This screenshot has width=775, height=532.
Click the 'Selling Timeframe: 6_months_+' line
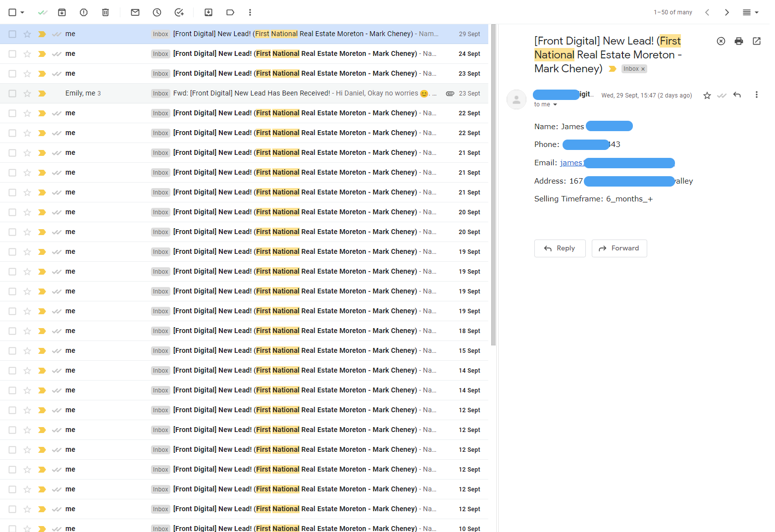(x=594, y=199)
